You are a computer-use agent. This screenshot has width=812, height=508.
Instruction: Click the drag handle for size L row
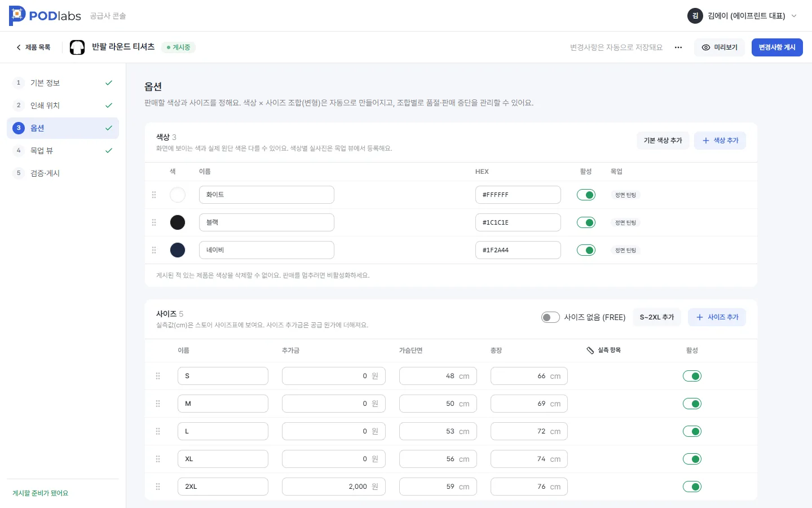[158, 431]
